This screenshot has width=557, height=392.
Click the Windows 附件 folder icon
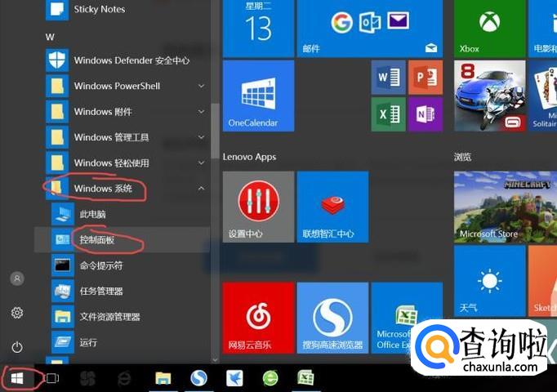(x=57, y=112)
